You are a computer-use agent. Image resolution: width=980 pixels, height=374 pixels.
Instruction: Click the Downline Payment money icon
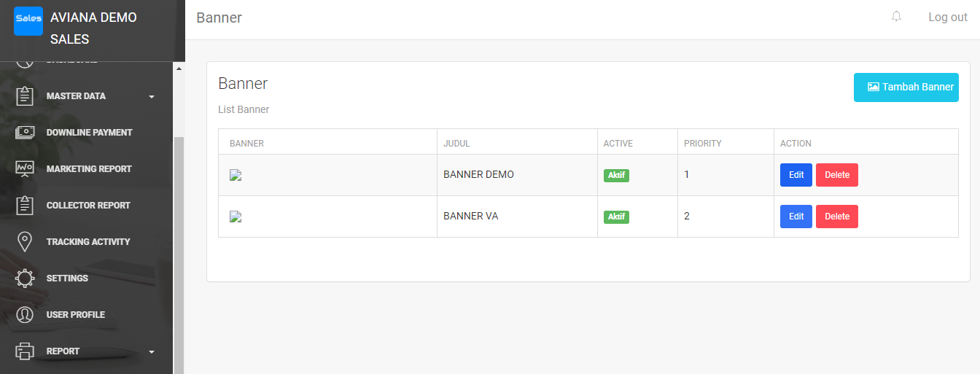25,133
